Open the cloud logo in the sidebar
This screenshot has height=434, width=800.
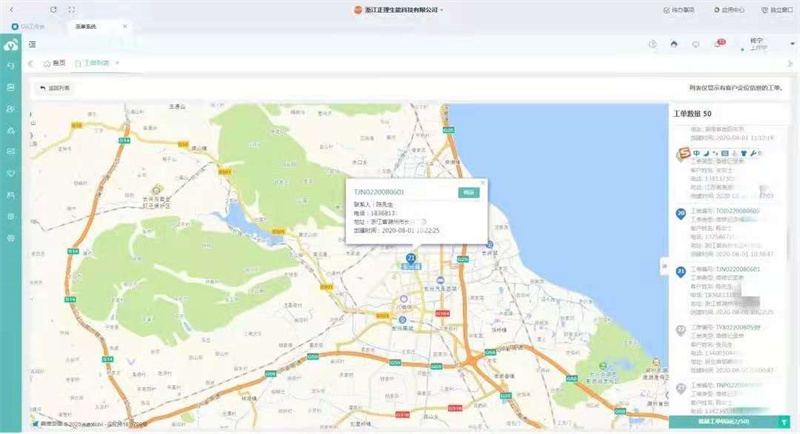[11, 45]
